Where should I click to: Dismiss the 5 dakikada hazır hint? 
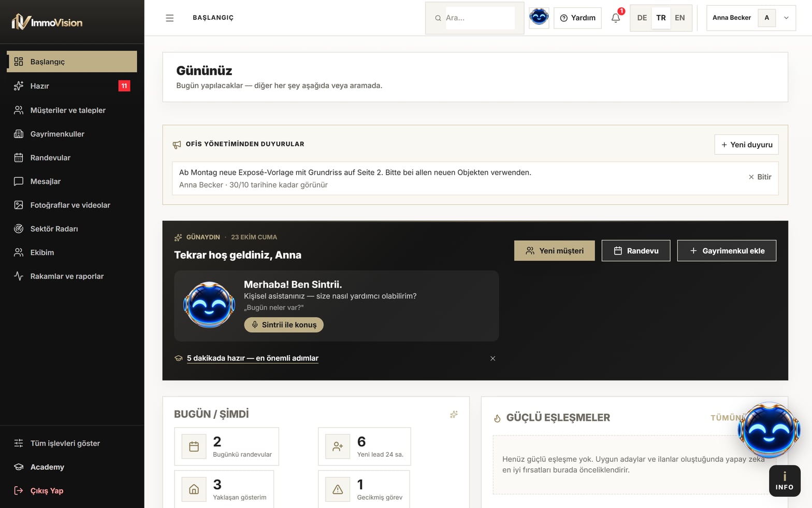pos(492,358)
